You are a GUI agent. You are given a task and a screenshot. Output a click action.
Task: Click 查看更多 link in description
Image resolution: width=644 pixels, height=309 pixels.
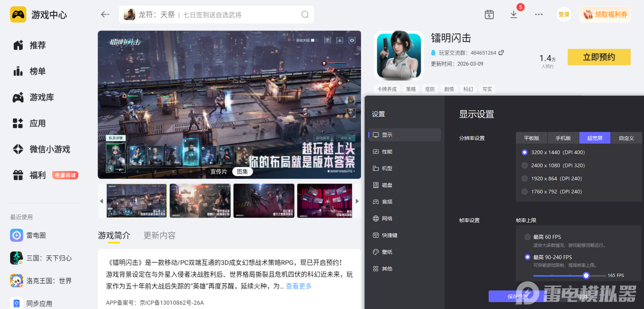(299, 286)
